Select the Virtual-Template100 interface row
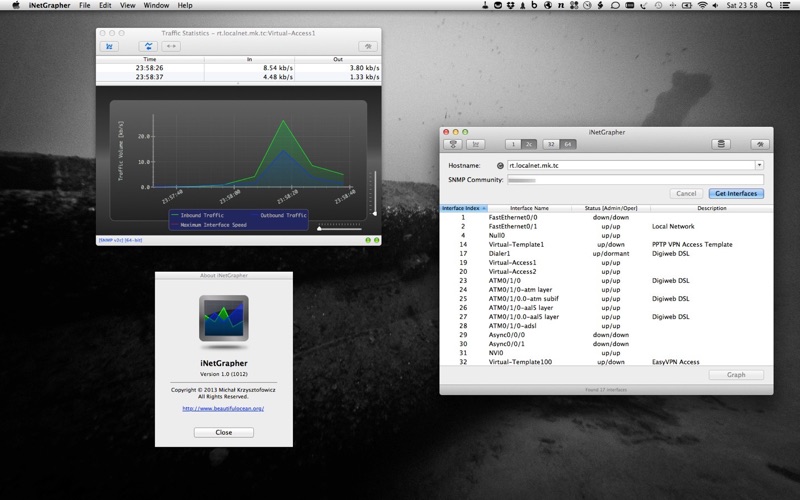The height and width of the screenshot is (500, 800). pos(606,362)
